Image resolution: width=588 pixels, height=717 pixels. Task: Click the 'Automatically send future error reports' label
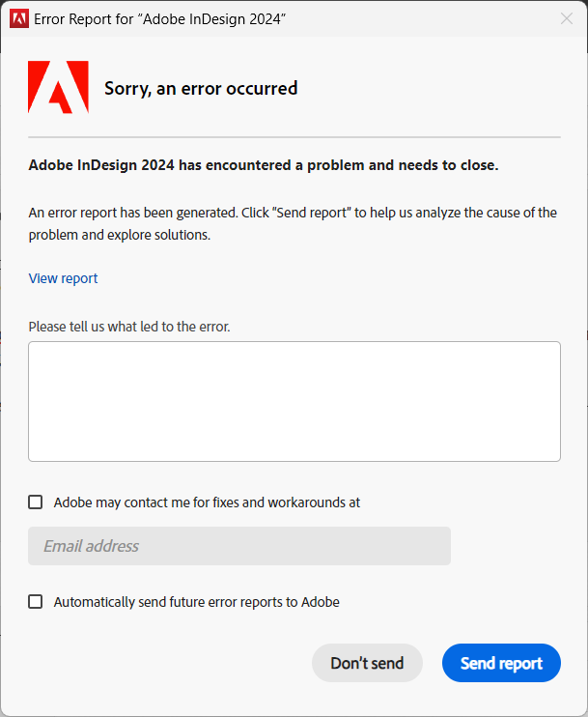pos(196,602)
